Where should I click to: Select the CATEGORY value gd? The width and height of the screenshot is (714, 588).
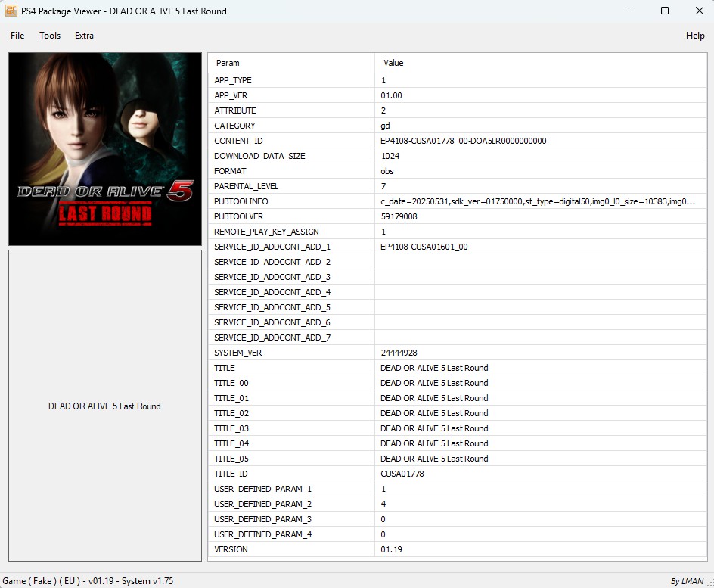click(x=385, y=126)
